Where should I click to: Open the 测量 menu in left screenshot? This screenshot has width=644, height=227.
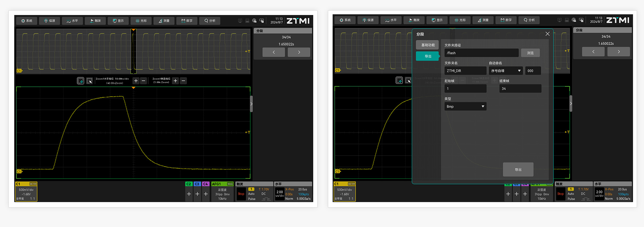(164, 21)
